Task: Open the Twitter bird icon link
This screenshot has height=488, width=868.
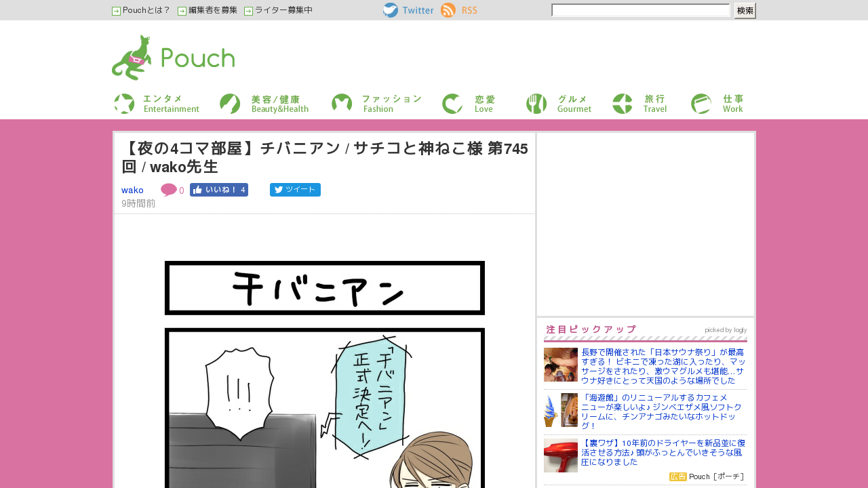Action: point(391,10)
